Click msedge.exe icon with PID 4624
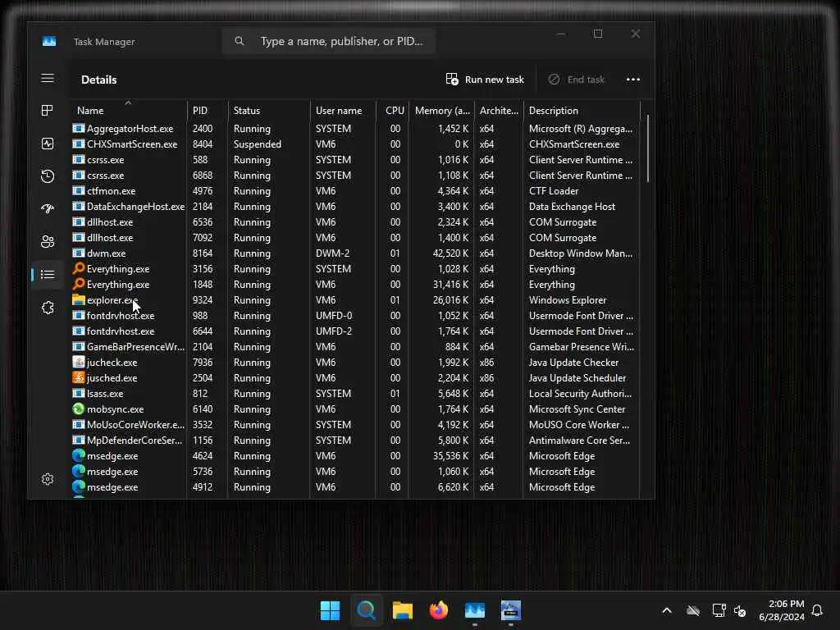Image resolution: width=840 pixels, height=630 pixels. tap(79, 455)
